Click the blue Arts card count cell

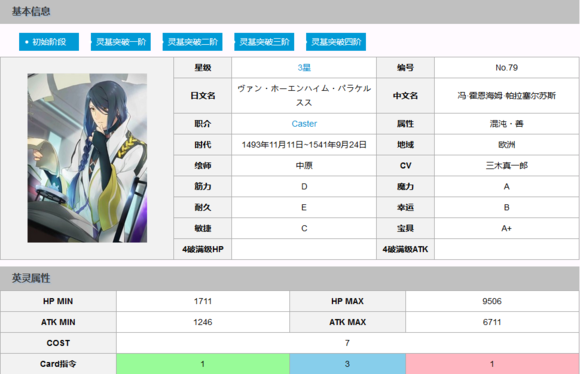click(347, 364)
